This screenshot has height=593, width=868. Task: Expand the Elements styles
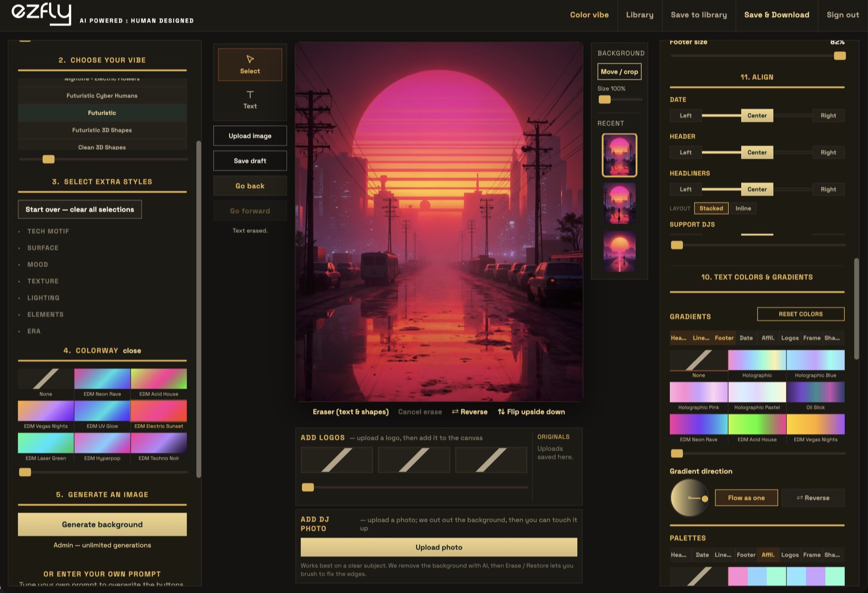coord(45,314)
